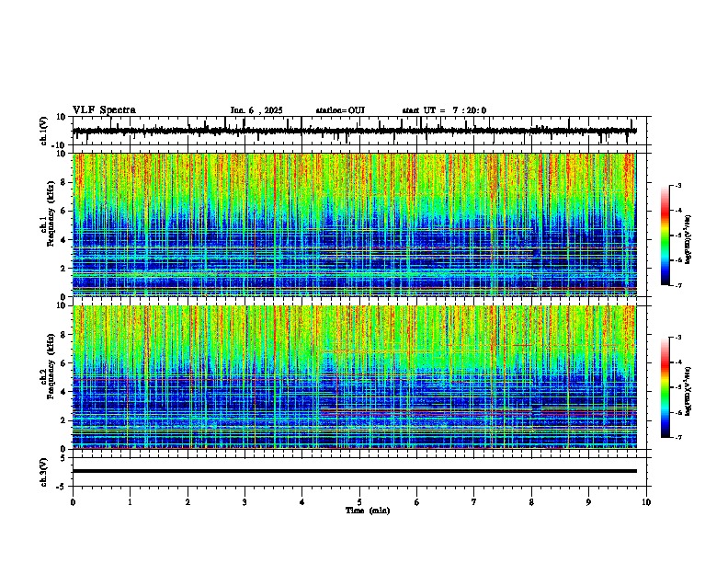Click the "0" tick on time axis
The height and width of the screenshot is (563, 728).
[x=73, y=502]
